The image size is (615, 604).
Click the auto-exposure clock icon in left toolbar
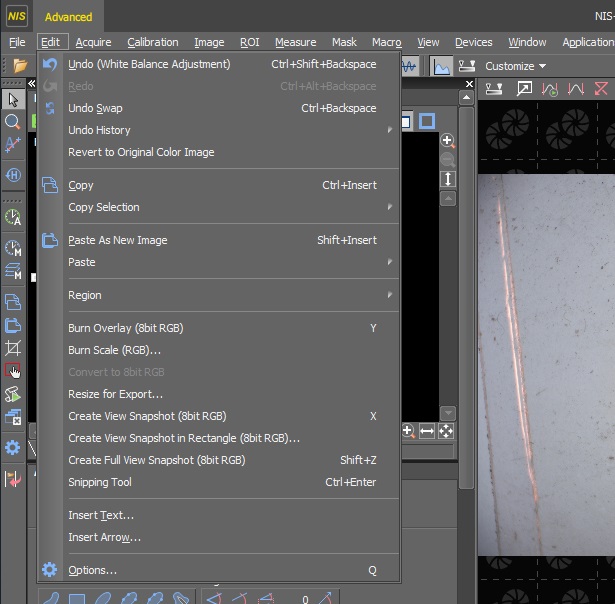click(13, 217)
